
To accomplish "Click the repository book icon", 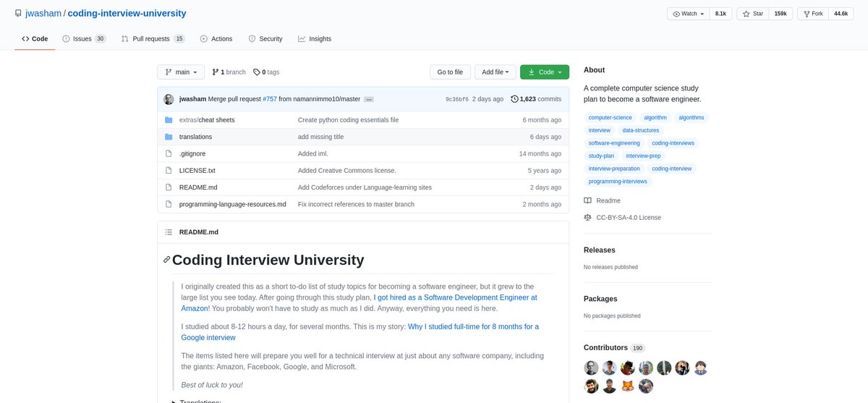I will pos(18,13).
